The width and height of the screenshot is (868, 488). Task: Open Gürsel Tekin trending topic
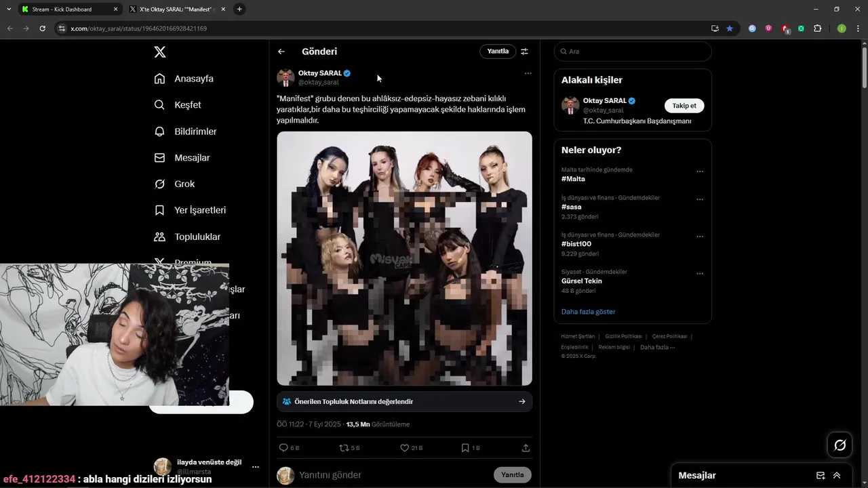click(582, 281)
